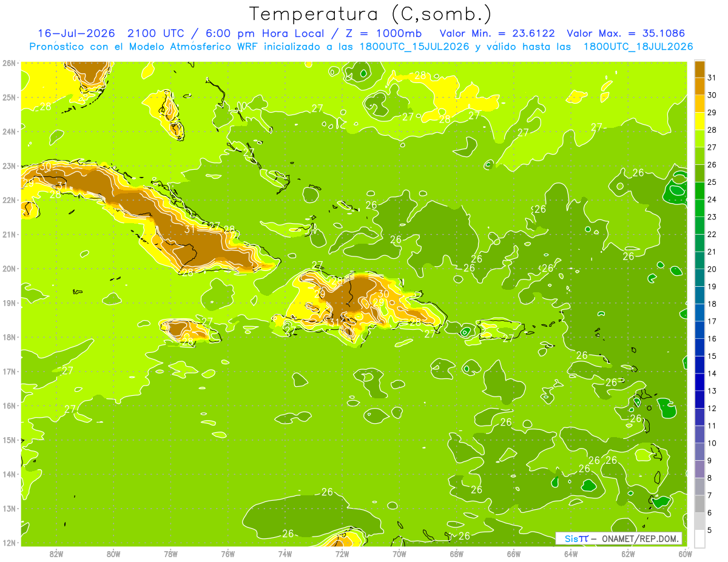
Task: Click the '25N' latitude axis label
Action: point(8,97)
